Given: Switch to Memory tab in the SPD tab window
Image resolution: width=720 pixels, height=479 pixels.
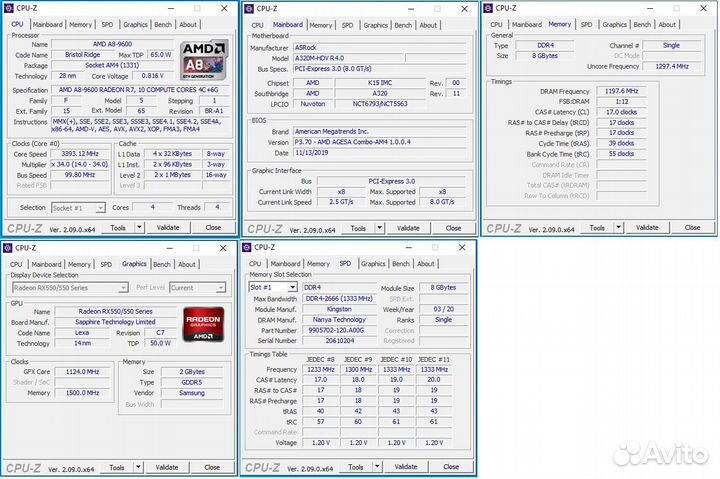Looking at the screenshot, I should tap(318, 264).
